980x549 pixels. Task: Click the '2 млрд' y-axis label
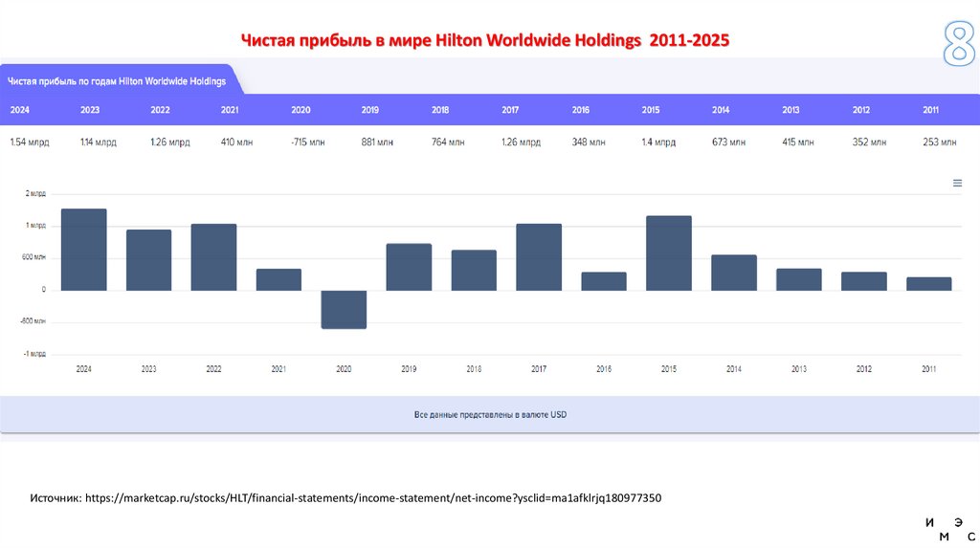coord(35,193)
